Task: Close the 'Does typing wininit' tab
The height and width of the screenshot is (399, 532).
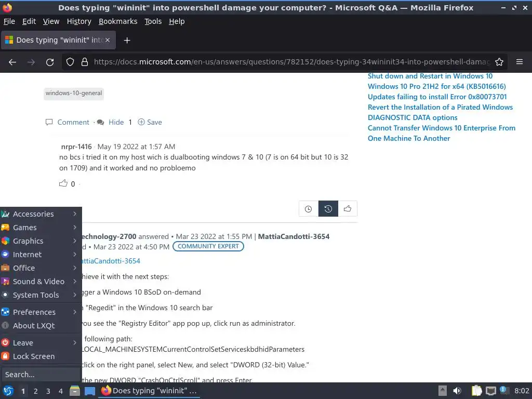Action: point(108,40)
